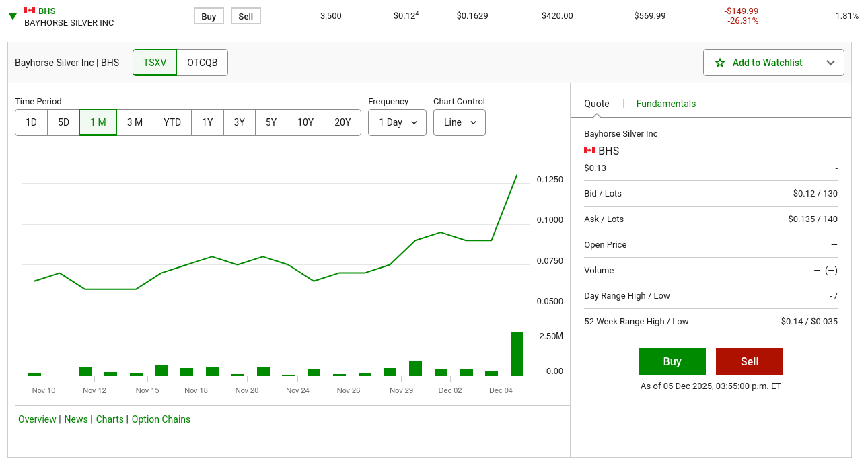
Task: Open the Chart Control Line dropdown
Action: click(460, 122)
